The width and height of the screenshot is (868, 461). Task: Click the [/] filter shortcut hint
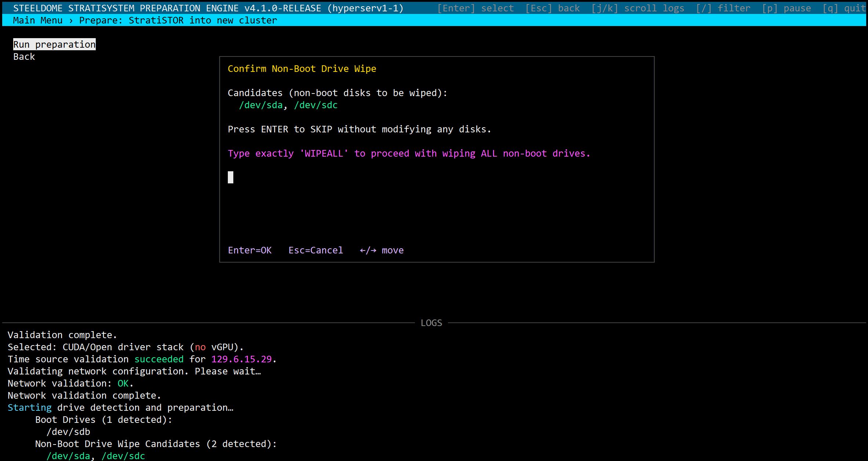point(723,8)
